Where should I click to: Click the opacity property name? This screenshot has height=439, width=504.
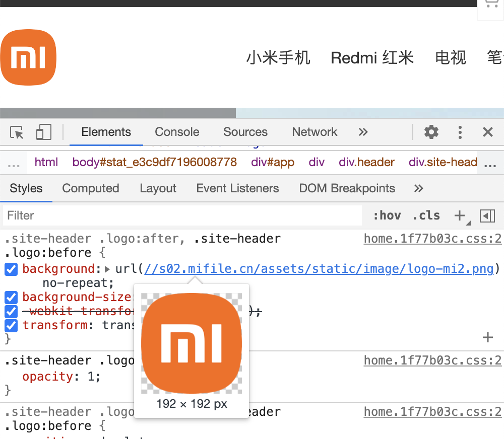[x=48, y=377]
